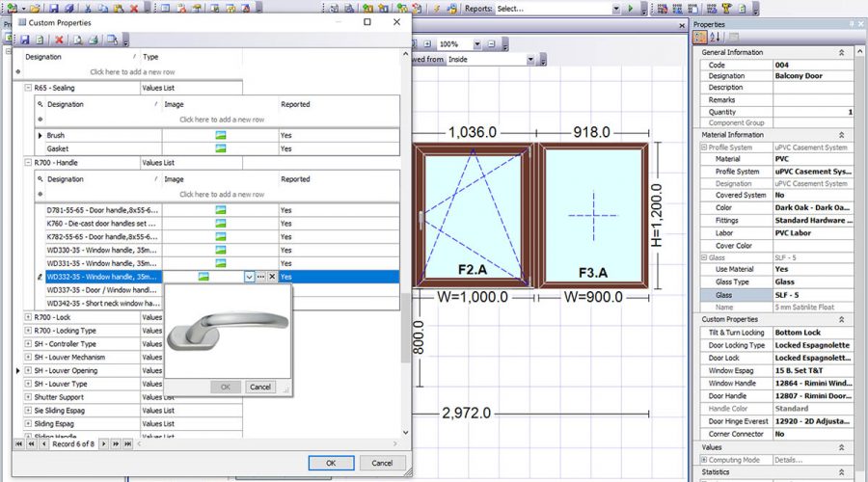868x482 pixels.
Task: Click the clear (X) button in the selected image cell
Action: point(272,277)
